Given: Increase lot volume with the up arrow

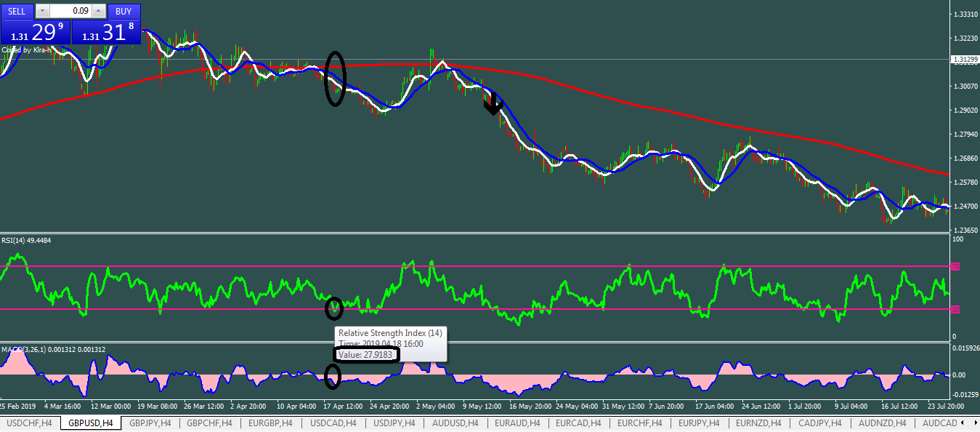Looking at the screenshot, I should pos(100,11).
